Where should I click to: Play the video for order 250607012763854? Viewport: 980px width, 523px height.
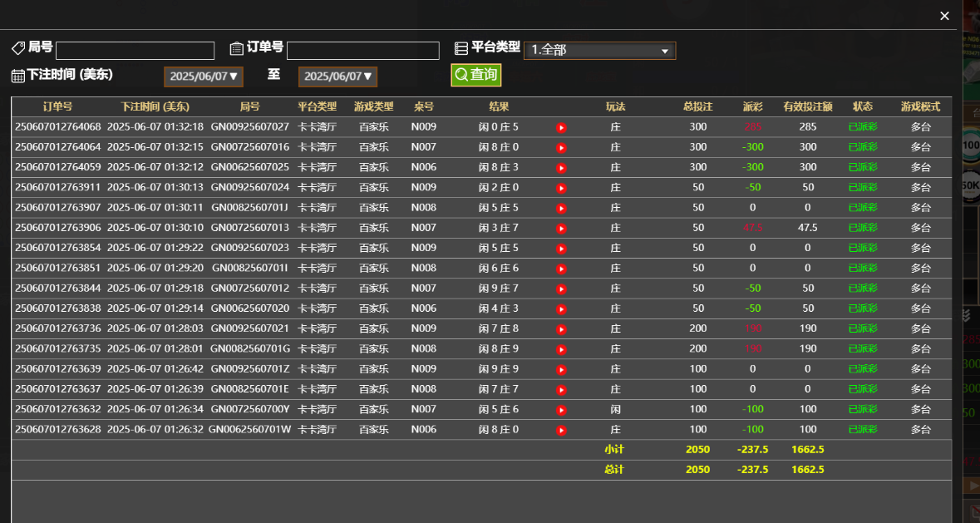[x=561, y=247]
